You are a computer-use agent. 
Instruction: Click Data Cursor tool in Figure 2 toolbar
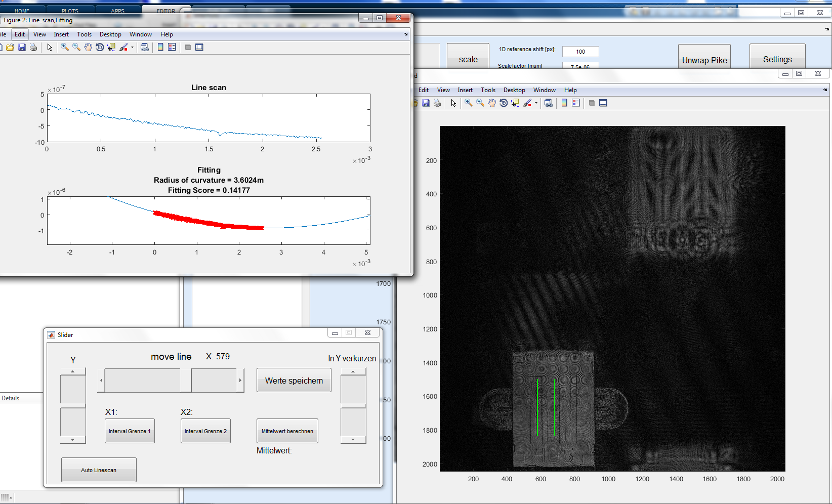(x=111, y=47)
